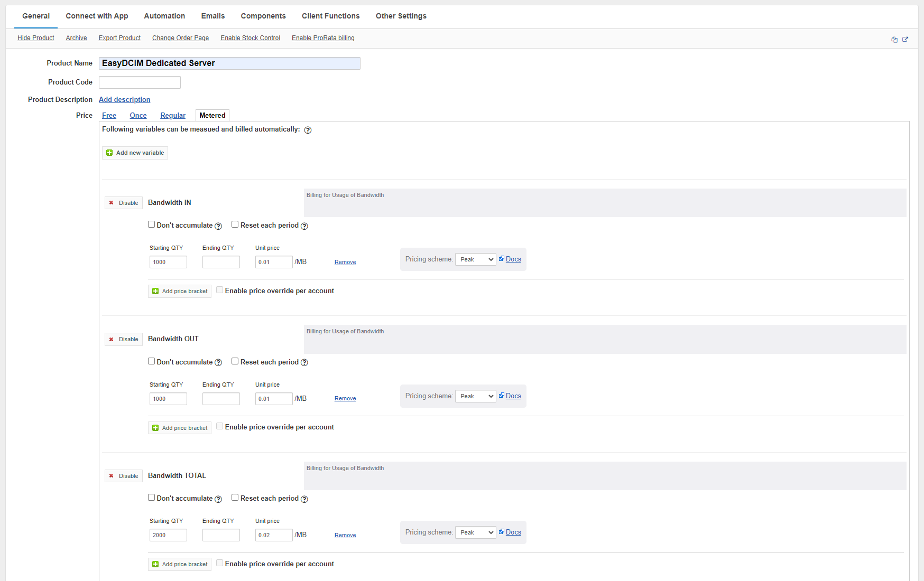This screenshot has width=924, height=581.
Task: Remove the Bandwidth TOTAL price bracket
Action: coord(345,536)
